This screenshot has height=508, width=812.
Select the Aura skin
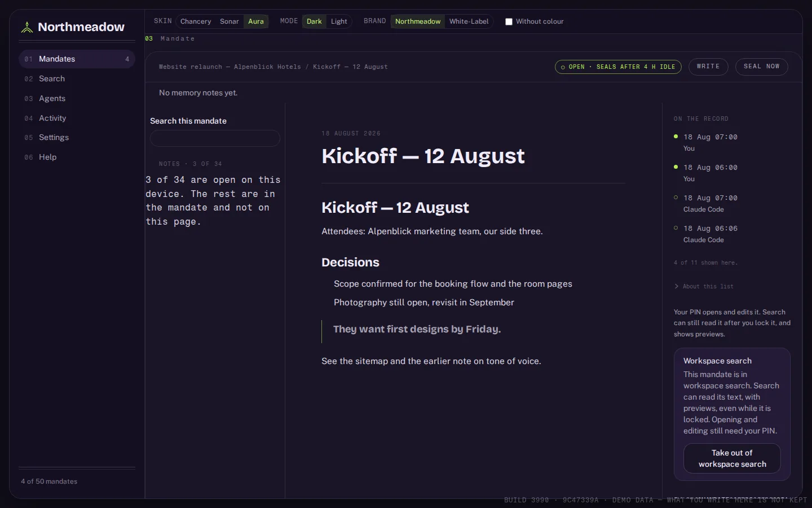point(256,21)
